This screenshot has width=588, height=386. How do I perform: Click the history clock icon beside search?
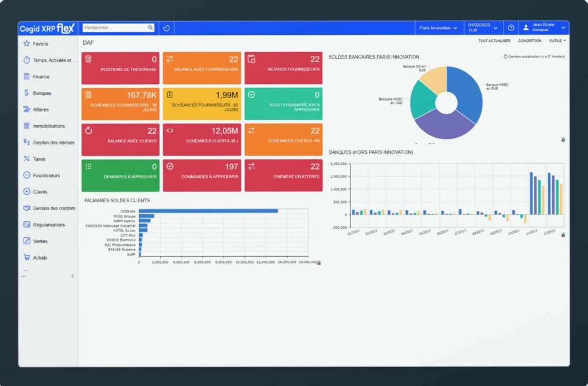(167, 28)
